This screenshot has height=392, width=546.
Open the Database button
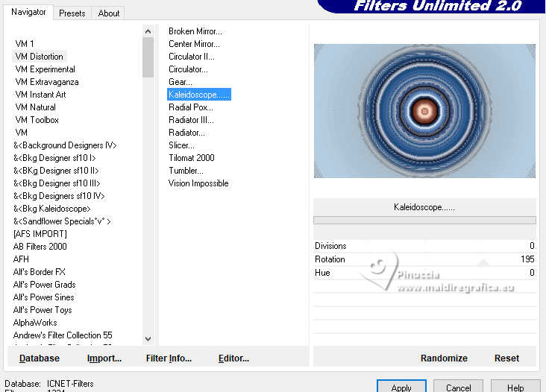pyautogui.click(x=40, y=358)
